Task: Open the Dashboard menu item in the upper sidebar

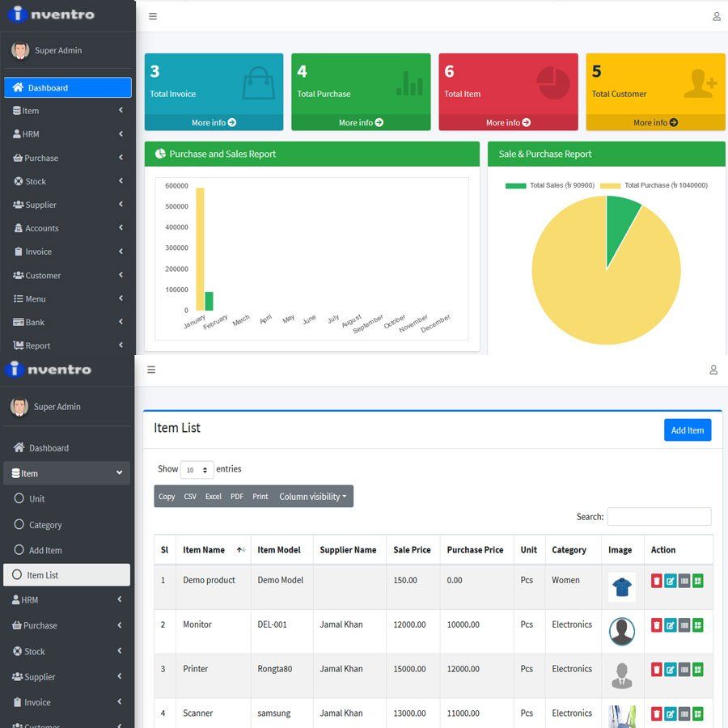Action: [68, 87]
